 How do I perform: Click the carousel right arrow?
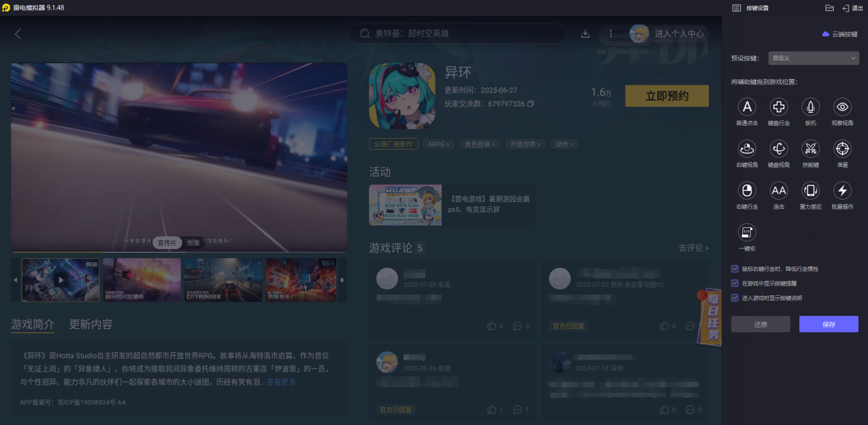click(x=342, y=279)
